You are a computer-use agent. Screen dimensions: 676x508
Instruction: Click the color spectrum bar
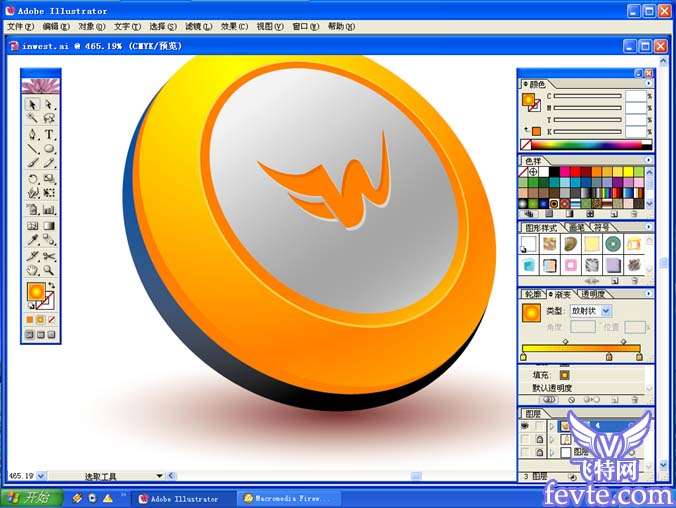tap(591, 144)
